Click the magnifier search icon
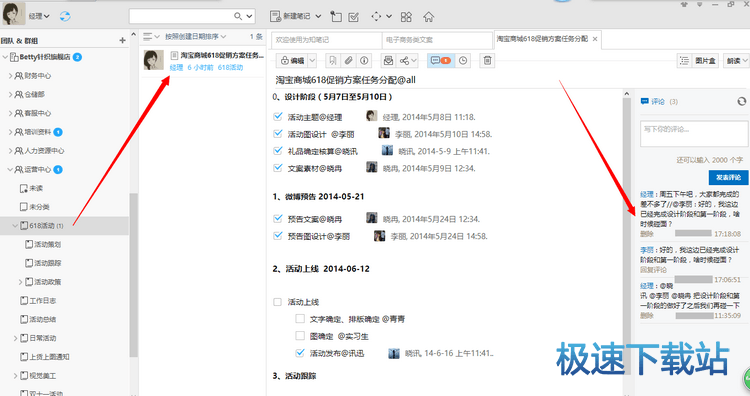 [x=238, y=16]
